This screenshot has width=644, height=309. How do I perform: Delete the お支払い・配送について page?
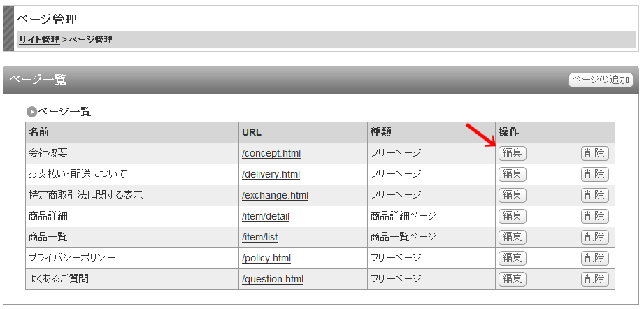[595, 174]
